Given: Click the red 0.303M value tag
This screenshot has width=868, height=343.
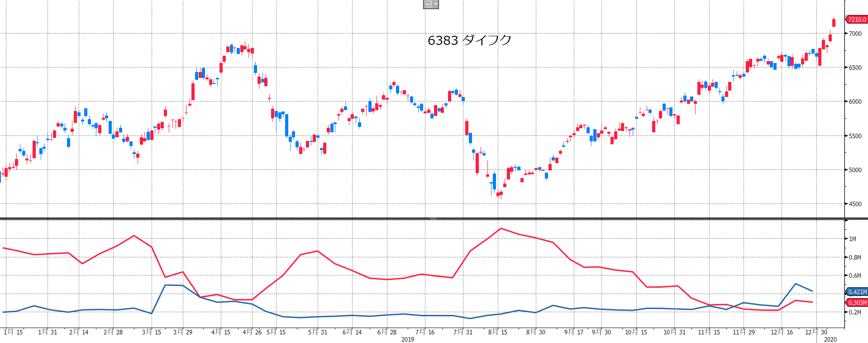Looking at the screenshot, I should pos(857,303).
